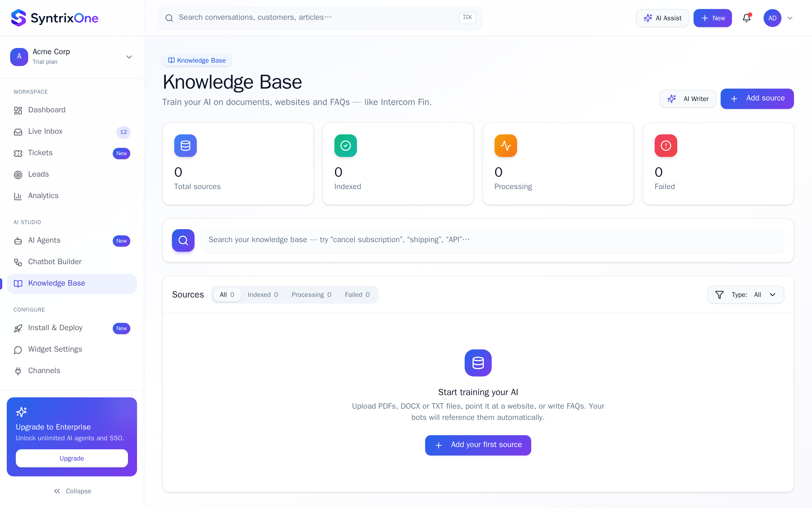This screenshot has height=508, width=812.
Task: Focus the global search conversations field
Action: tap(320, 18)
